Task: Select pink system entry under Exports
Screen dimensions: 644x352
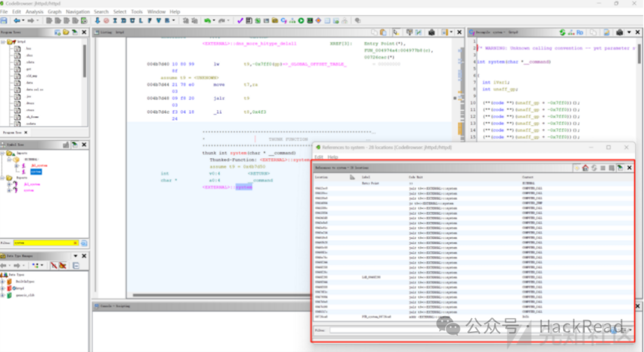Action: pos(29,190)
